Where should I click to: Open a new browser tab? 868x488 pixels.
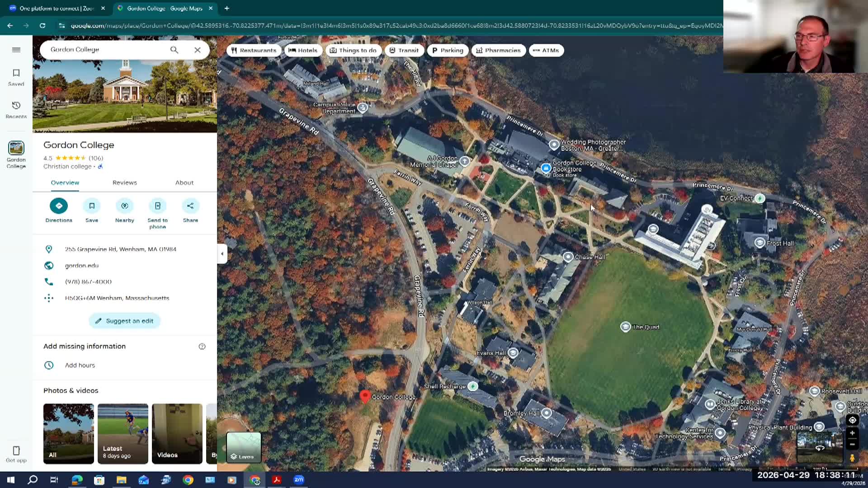pyautogui.click(x=226, y=8)
